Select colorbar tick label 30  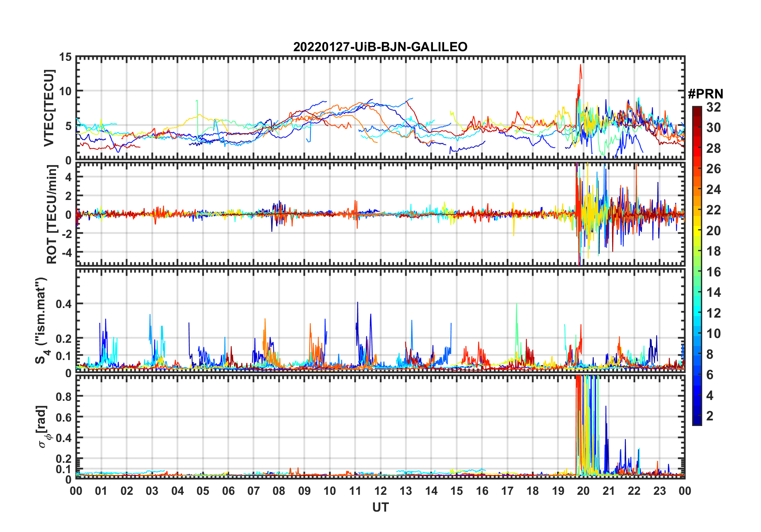(713, 128)
